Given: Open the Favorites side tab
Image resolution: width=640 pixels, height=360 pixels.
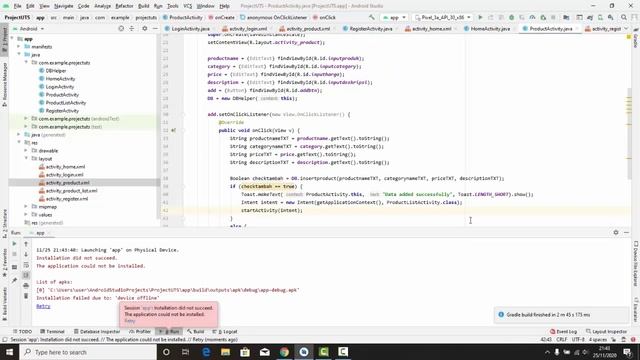Looking at the screenshot, I should point(4,263).
